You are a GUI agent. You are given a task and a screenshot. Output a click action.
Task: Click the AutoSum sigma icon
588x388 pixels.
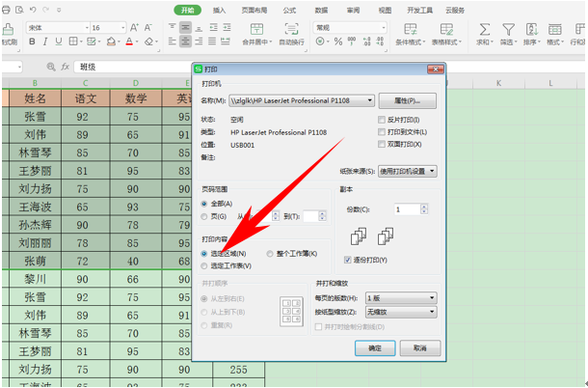(x=485, y=29)
